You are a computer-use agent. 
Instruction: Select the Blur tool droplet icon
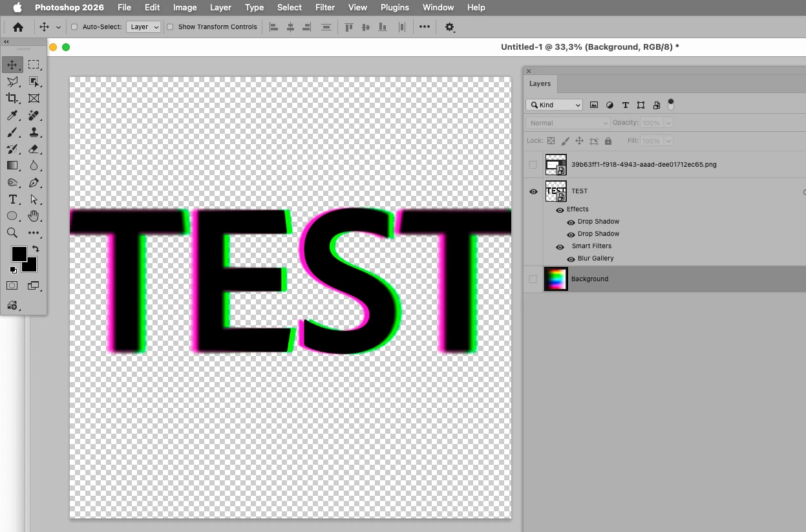pos(34,165)
